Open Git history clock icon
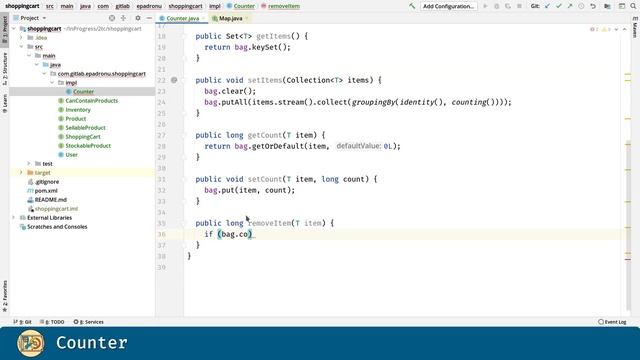This screenshot has height=360, width=640. click(x=581, y=6)
